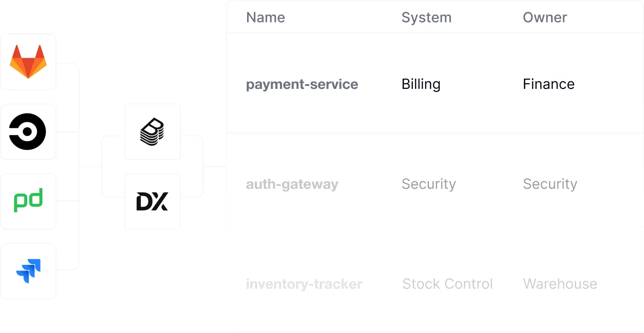Screen dimensions: 644x333
Task: Select the auth-gateway service name
Action: click(x=292, y=184)
